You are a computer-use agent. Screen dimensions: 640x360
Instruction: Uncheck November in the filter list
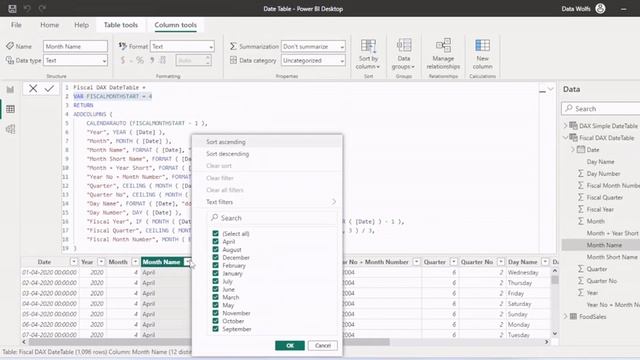pyautogui.click(x=216, y=313)
